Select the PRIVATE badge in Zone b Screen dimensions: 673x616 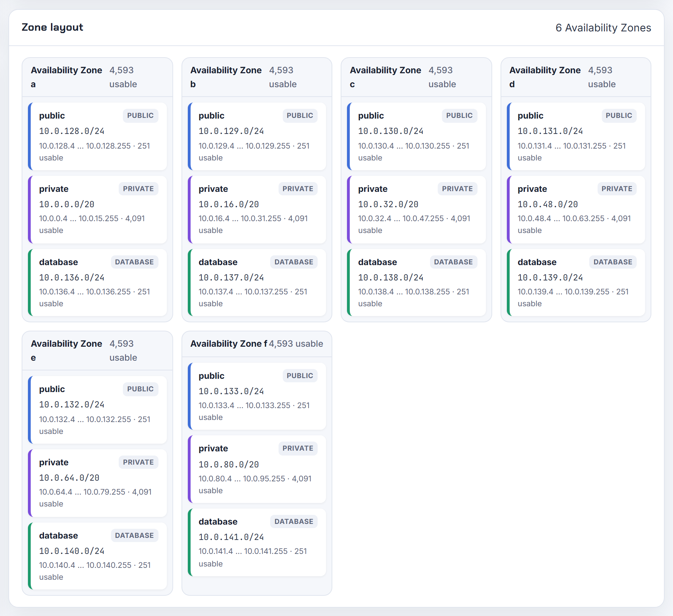(x=298, y=189)
